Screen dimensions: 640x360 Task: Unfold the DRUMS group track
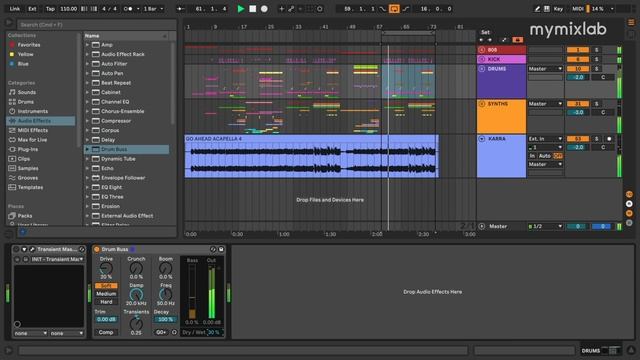point(482,69)
